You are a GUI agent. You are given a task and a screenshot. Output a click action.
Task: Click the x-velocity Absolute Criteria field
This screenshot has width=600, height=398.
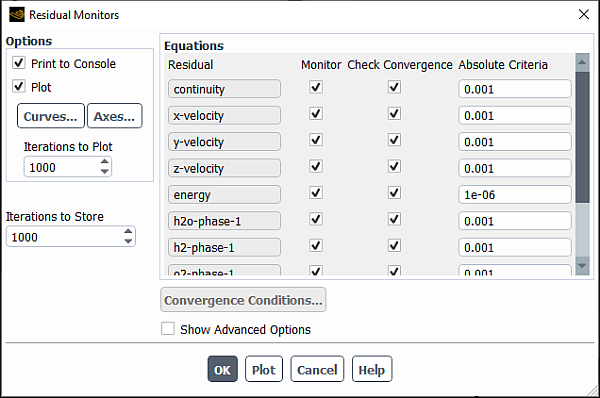[515, 116]
